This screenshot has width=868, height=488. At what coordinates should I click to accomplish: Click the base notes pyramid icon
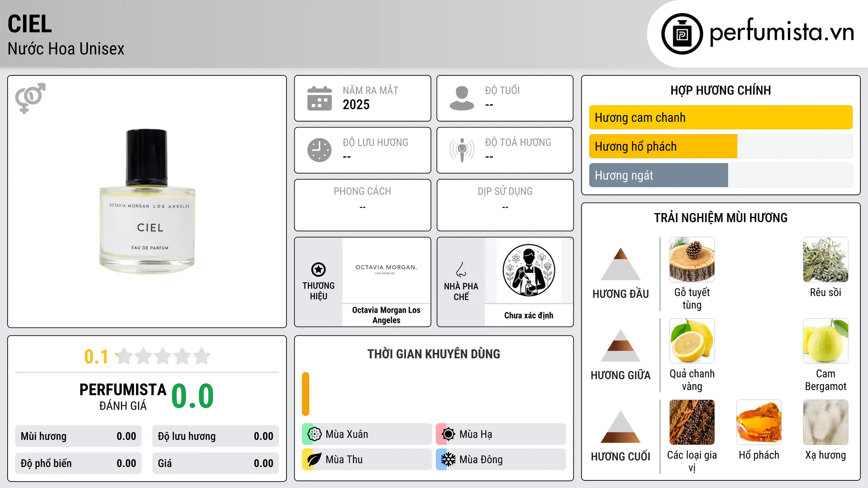[x=620, y=427]
